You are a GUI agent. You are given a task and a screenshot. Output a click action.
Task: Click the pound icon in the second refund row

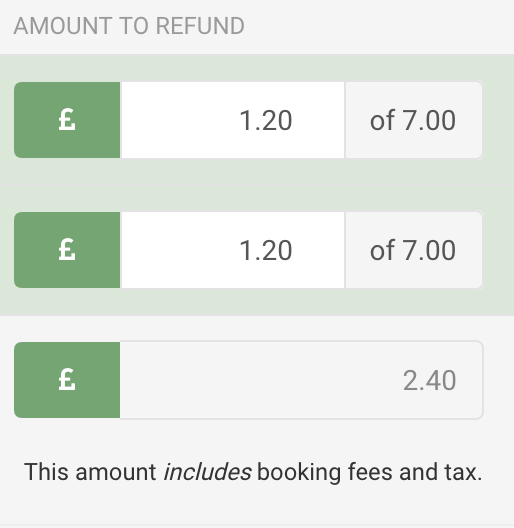[x=67, y=250]
